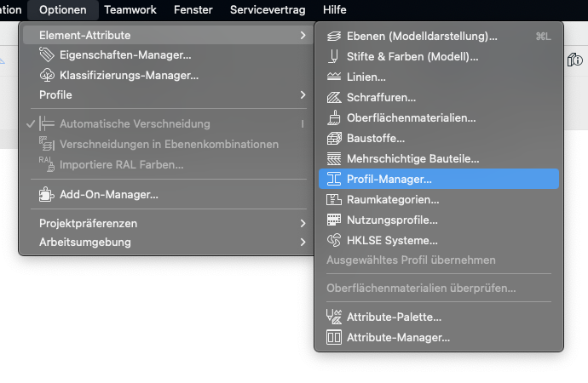Click the Raumkategorien icon

[333, 200]
